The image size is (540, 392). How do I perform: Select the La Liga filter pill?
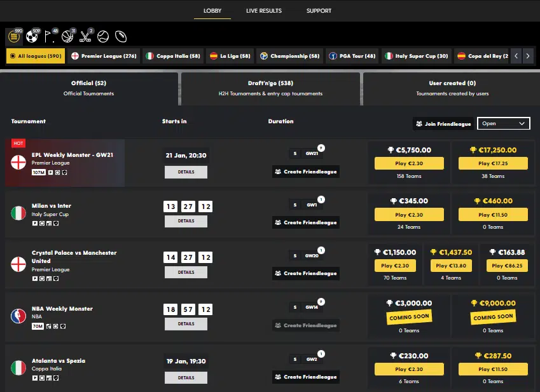point(229,56)
